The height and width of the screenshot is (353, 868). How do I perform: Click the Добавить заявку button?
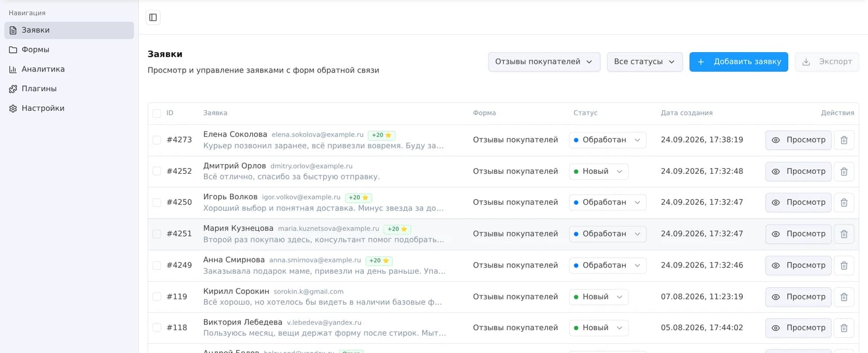[x=739, y=62]
